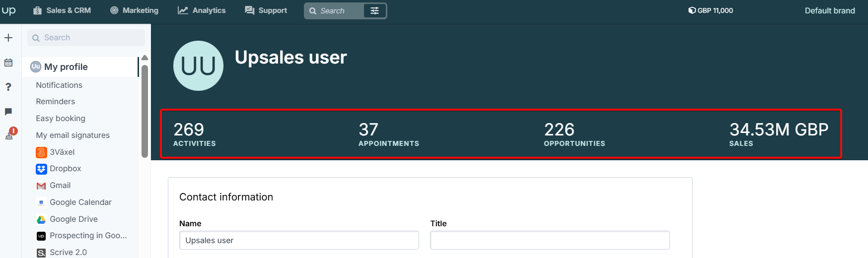
Task: Click the 'Upsales user' page heading
Action: point(290,58)
